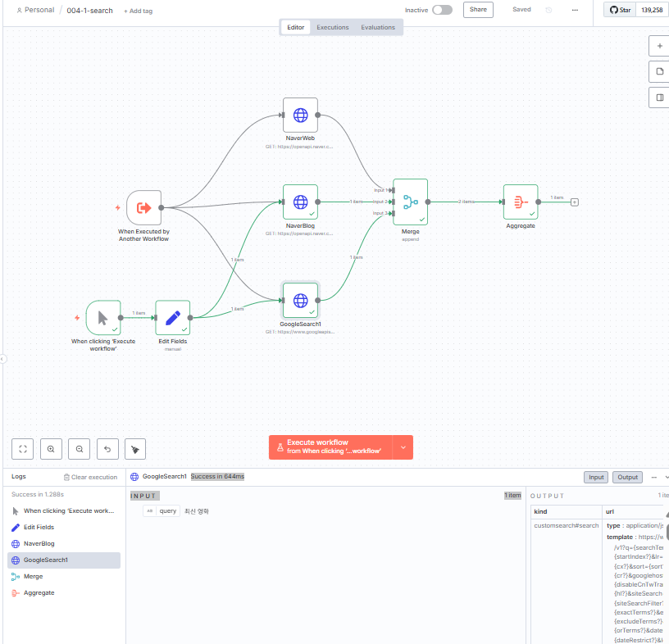Open the NaverWeb HTTP request node
This screenshot has width=669, height=644.
point(300,116)
